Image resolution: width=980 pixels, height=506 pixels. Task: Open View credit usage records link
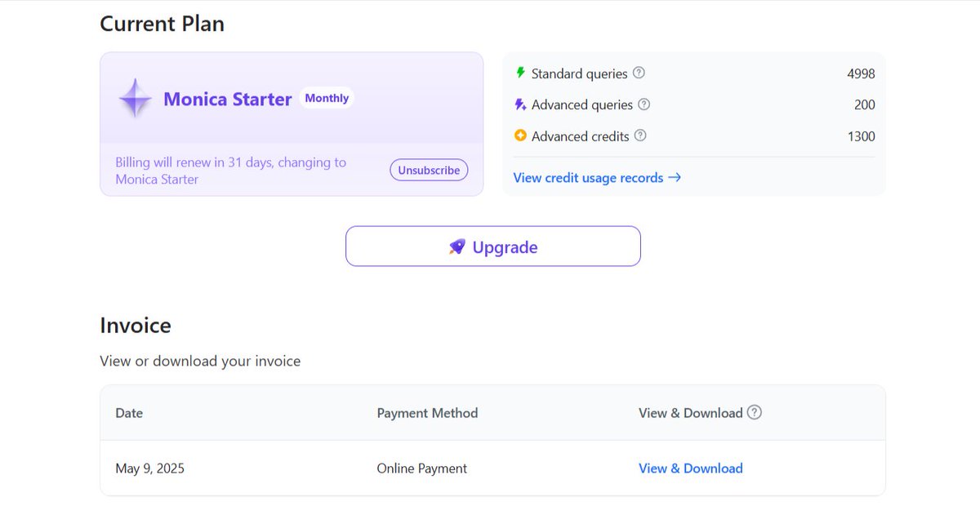[597, 177]
